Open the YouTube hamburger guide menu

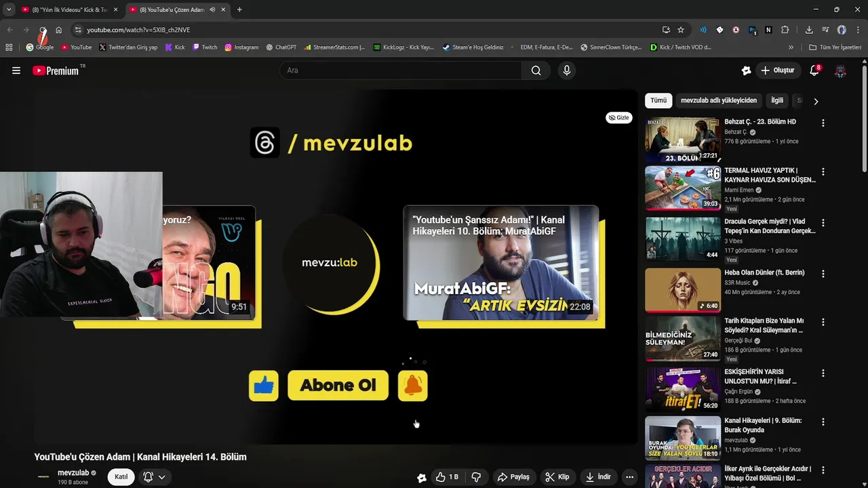tap(16, 70)
